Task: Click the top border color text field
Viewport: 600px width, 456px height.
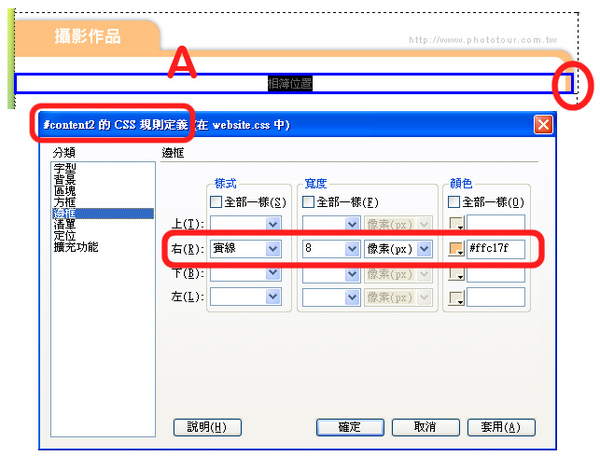Action: pos(496,223)
